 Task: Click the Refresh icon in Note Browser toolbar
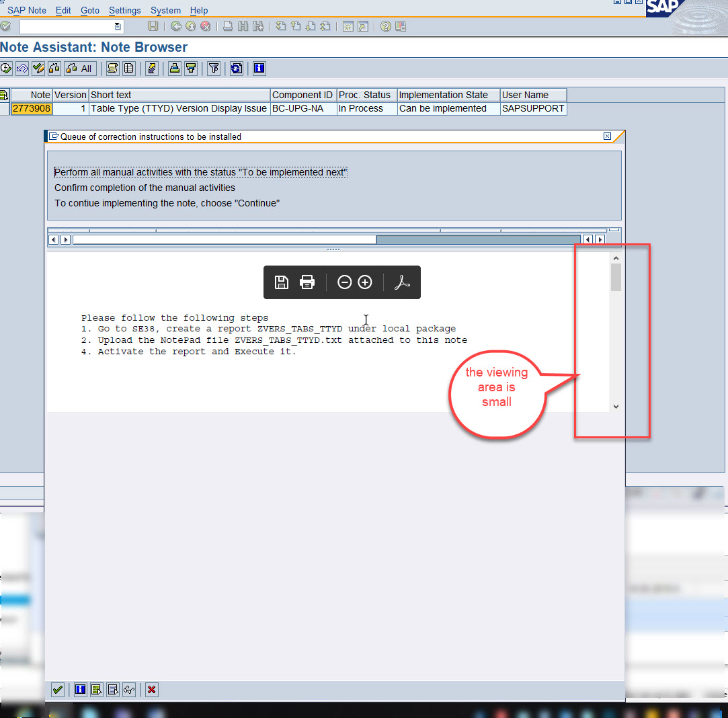coord(237,69)
